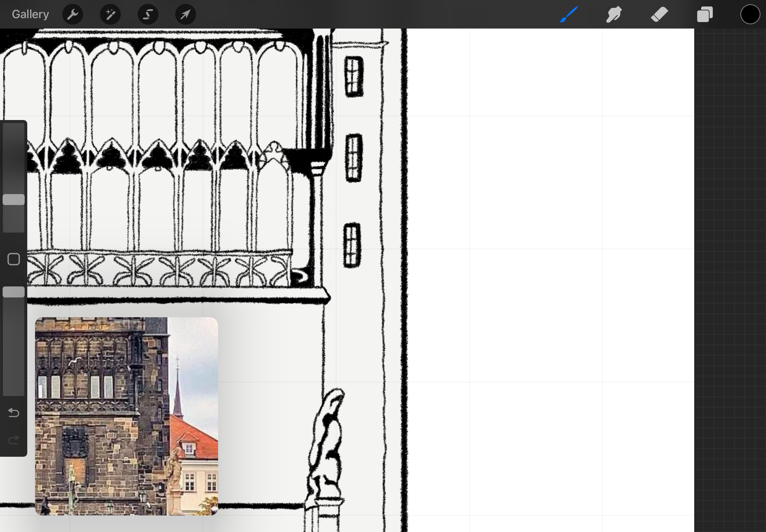The image size is (766, 532).
Task: Select the Brush tool
Action: tap(569, 14)
